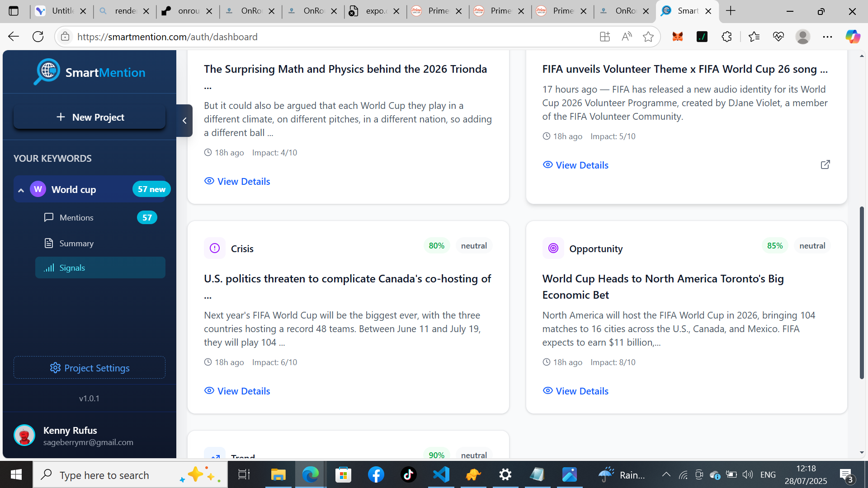
Task: Open Copilot in browser toolbar
Action: click(x=853, y=37)
